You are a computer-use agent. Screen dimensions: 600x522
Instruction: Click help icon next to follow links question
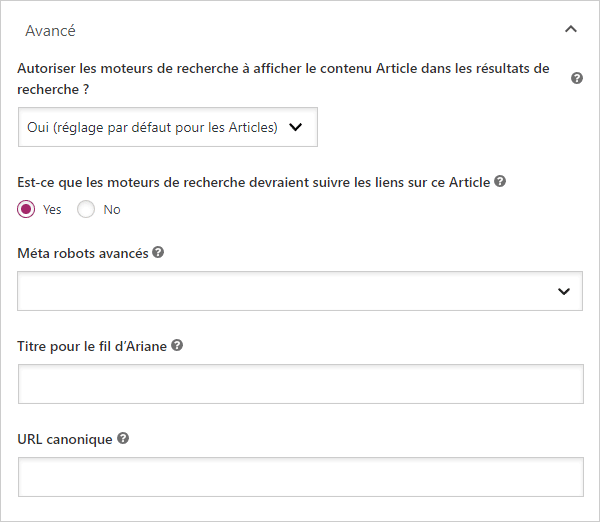pos(500,182)
